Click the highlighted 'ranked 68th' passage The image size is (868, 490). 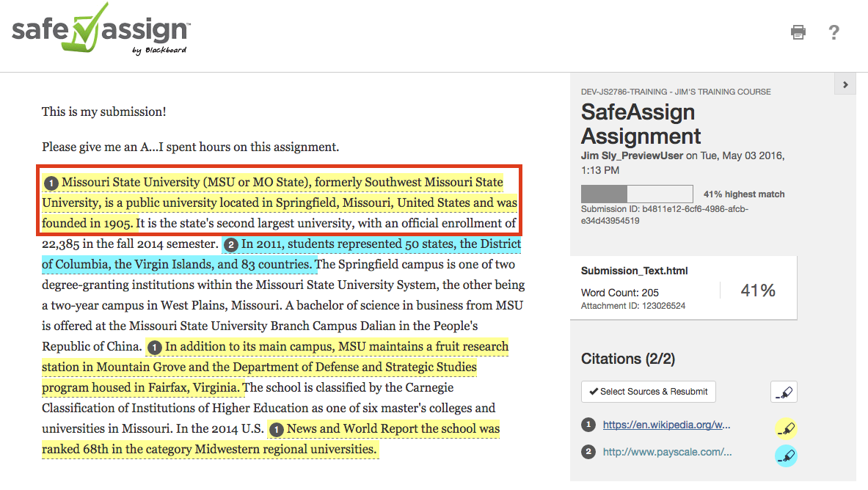coord(209,449)
